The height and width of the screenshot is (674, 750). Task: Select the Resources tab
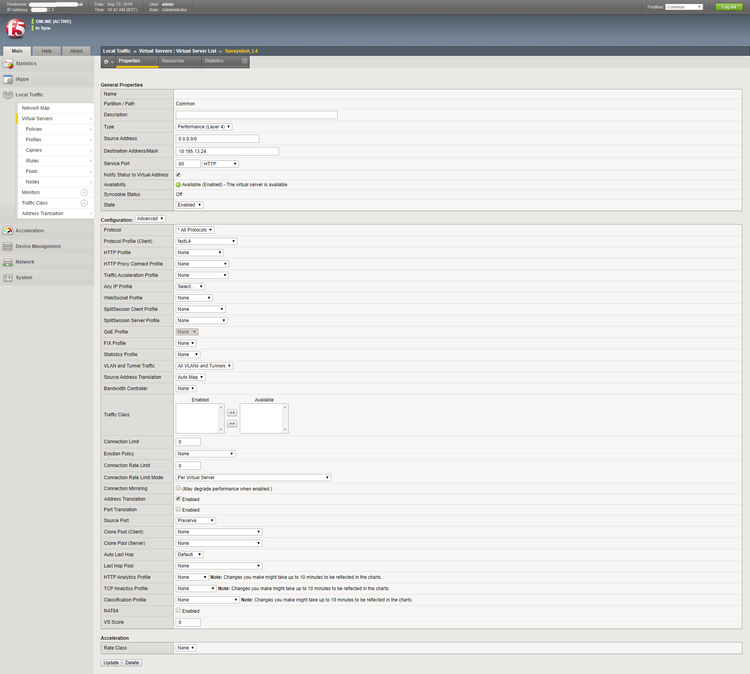180,61
